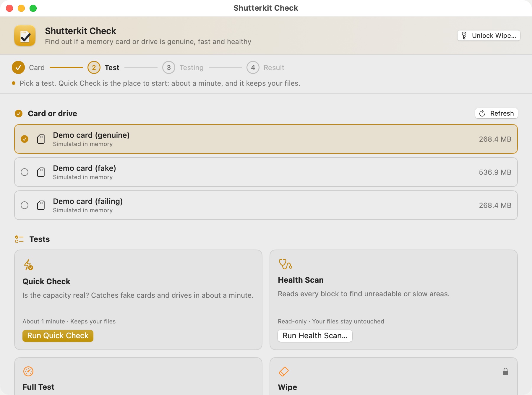Viewport: 532px width, 395px height.
Task: Click the checkmark icon beside Card or drive
Action: click(x=19, y=114)
